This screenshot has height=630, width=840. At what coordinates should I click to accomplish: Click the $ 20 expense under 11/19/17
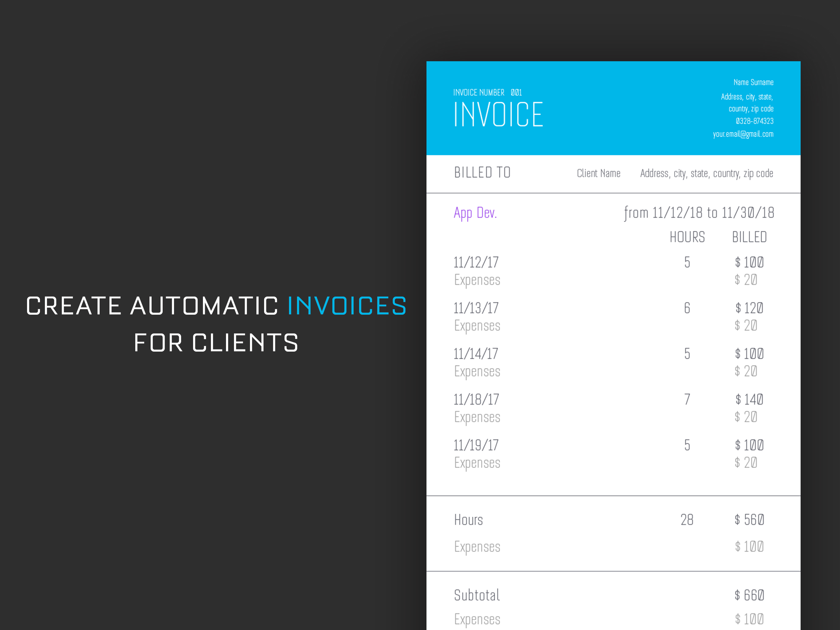(x=745, y=462)
